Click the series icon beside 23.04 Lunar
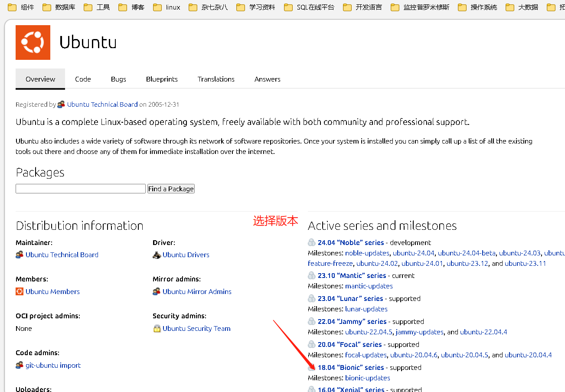This screenshot has height=392, width=565. click(x=312, y=298)
